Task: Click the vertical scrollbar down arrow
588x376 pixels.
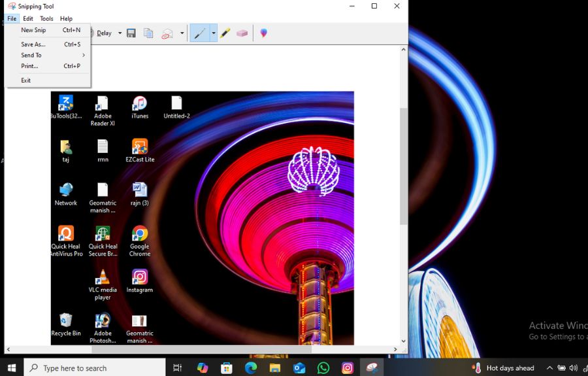Action: tap(404, 341)
